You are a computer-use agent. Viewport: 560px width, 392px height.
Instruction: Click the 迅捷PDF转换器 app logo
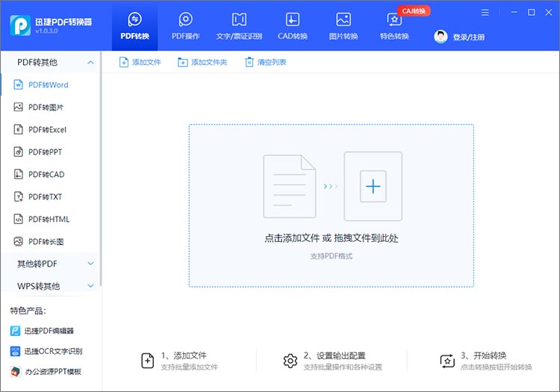[20, 25]
